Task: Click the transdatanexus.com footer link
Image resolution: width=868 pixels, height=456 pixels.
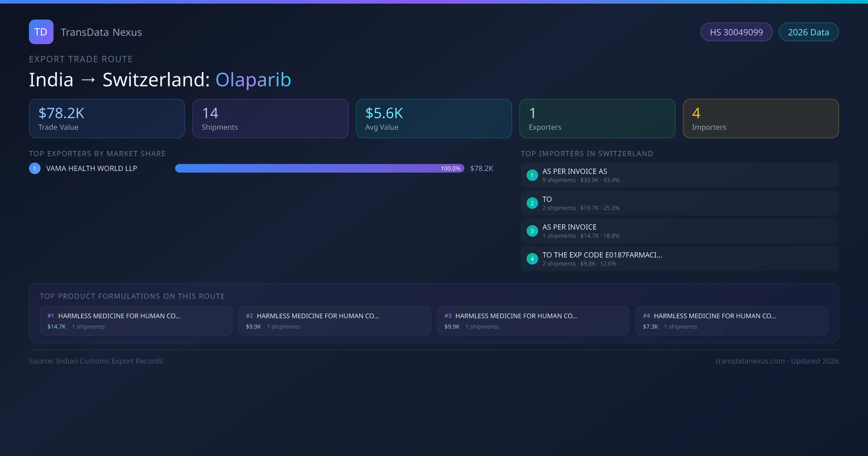Action: 750,361
